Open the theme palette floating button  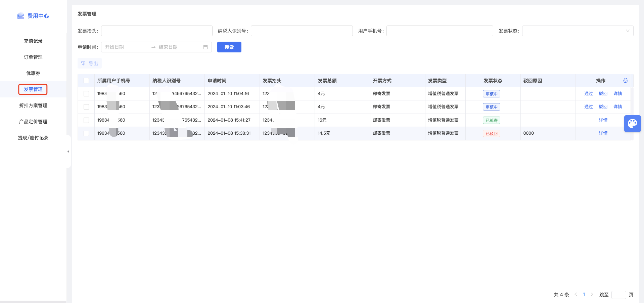coord(633,124)
